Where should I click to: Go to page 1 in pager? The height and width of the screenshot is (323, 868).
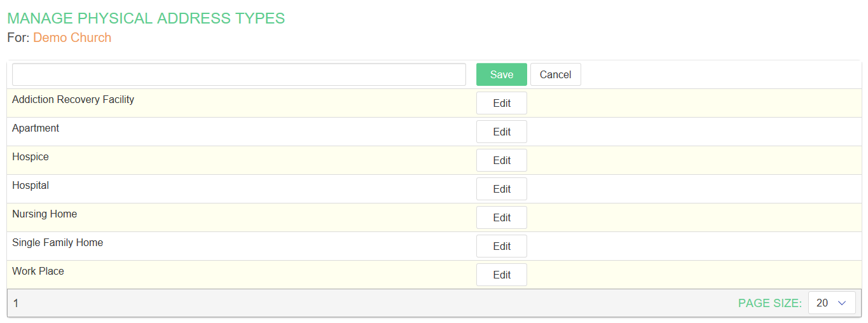coord(16,303)
